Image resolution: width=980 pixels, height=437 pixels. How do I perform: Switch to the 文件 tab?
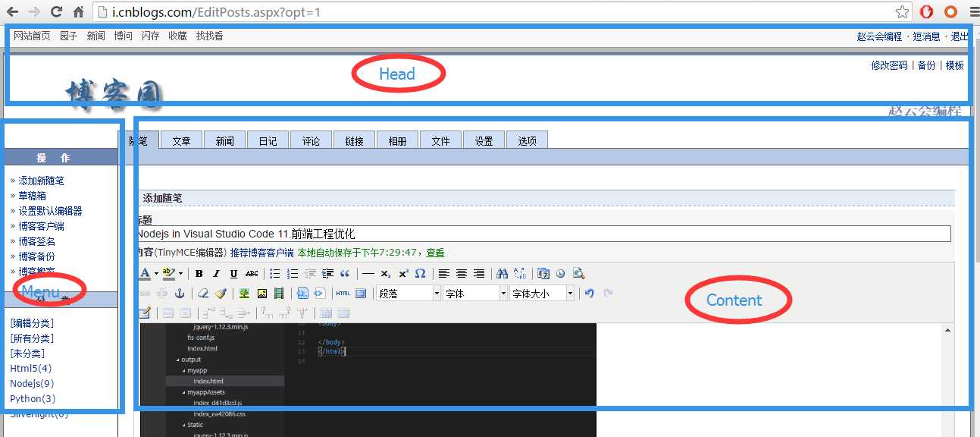[x=440, y=140]
